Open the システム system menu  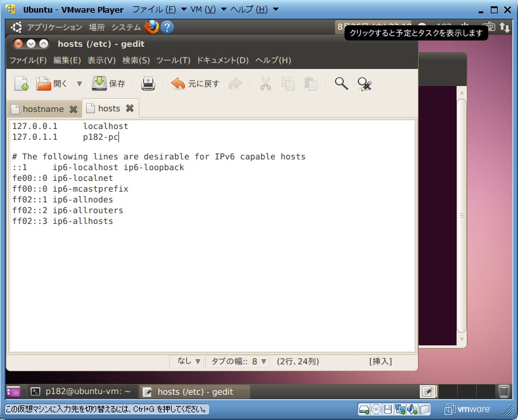point(126,27)
